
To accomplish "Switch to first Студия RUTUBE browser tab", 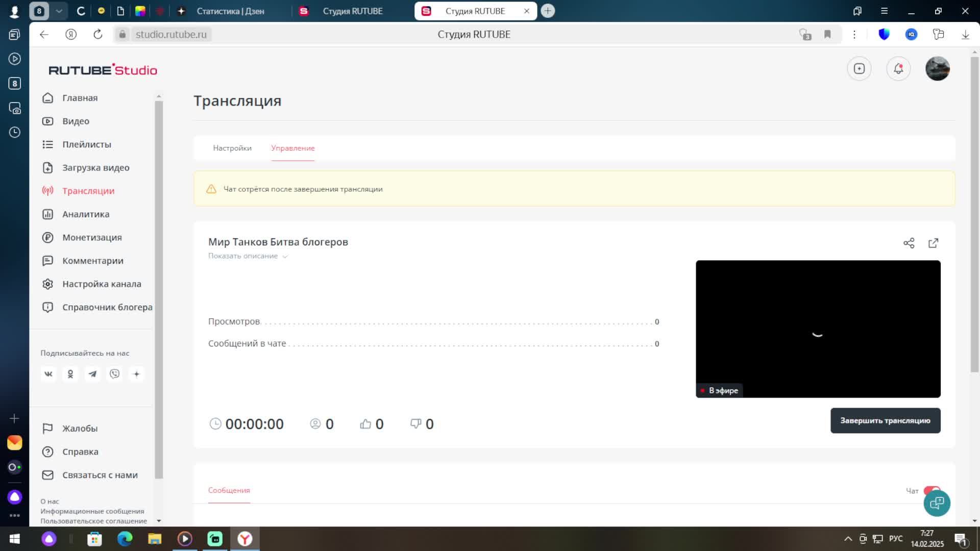I will click(352, 11).
